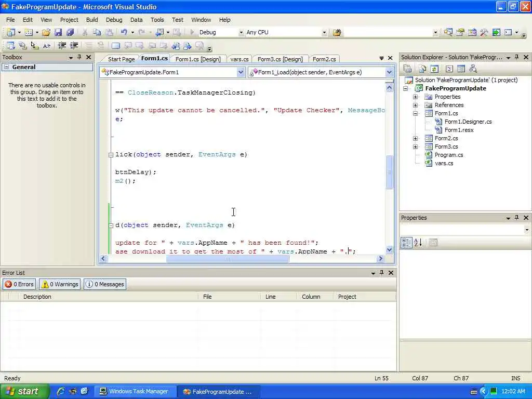This screenshot has height=399, width=532.
Task: Click the Windows start button
Action: click(24, 391)
